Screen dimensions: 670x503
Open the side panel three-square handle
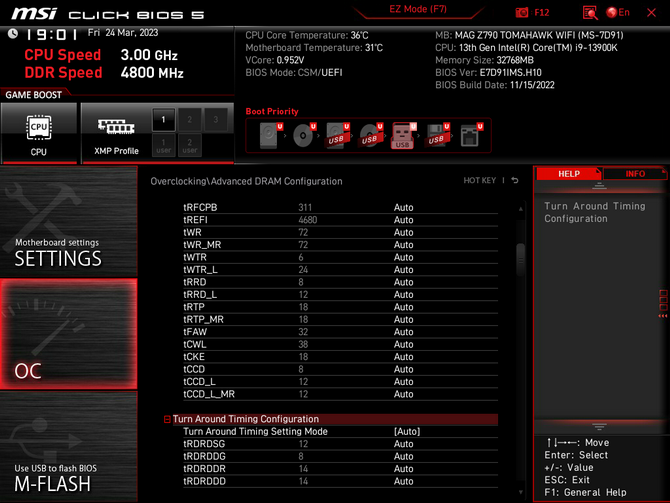pyautogui.click(x=663, y=303)
